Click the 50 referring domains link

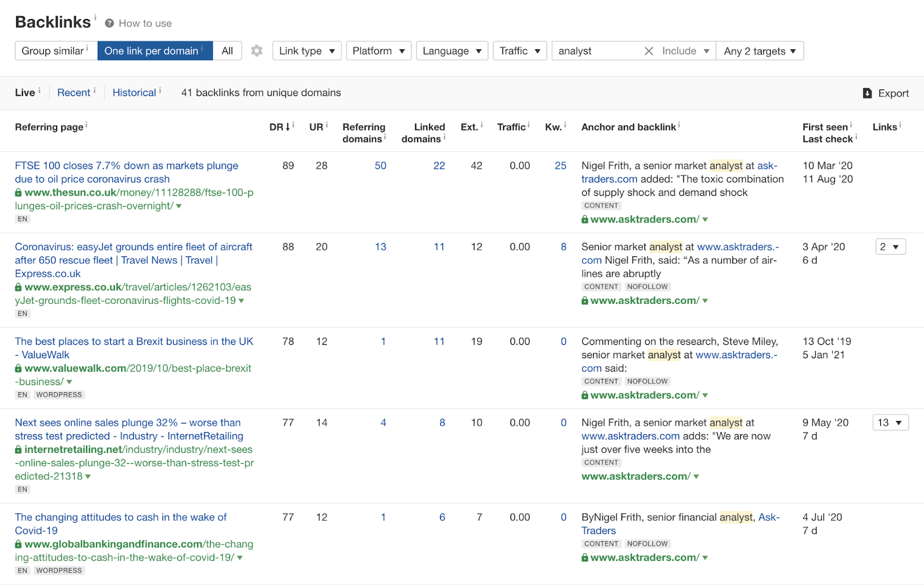point(380,166)
